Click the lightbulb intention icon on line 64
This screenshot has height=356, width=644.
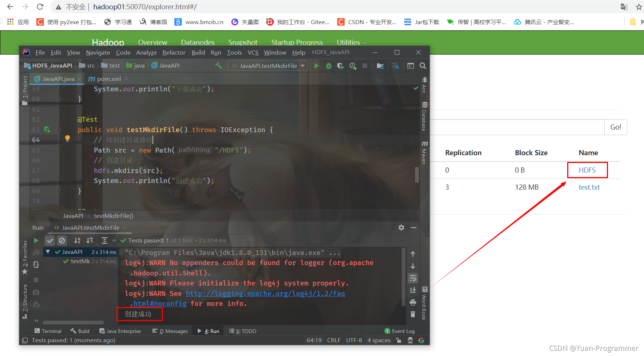[68, 138]
